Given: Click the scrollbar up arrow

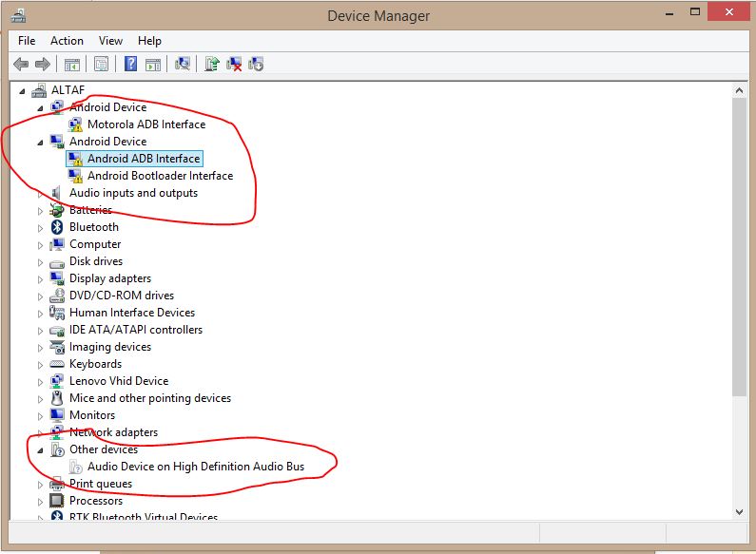Looking at the screenshot, I should 739,90.
